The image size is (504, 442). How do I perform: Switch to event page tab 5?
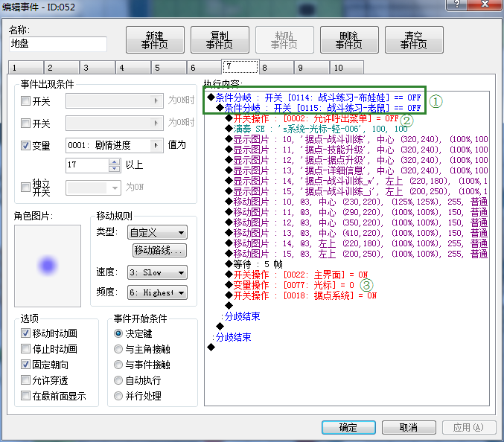pos(169,68)
